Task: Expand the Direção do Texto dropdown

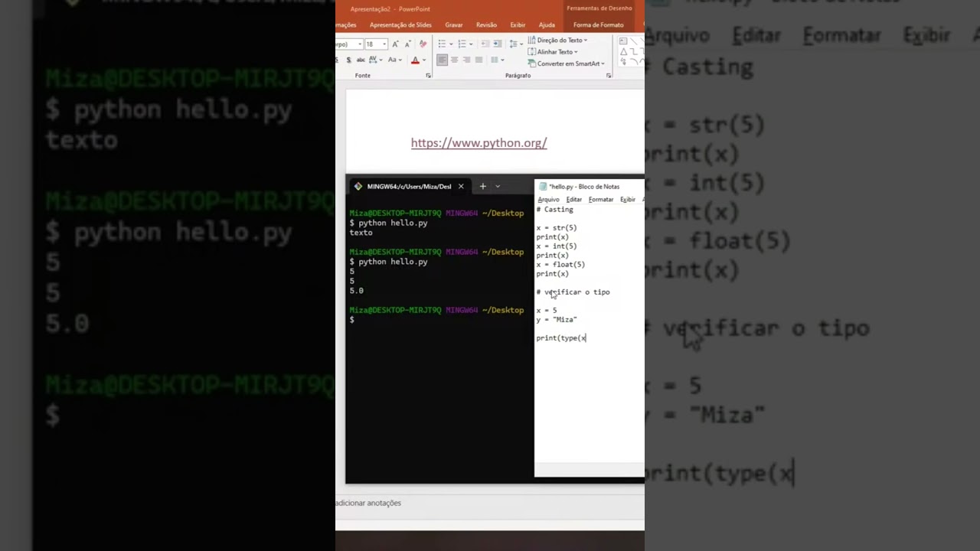Action: click(585, 41)
